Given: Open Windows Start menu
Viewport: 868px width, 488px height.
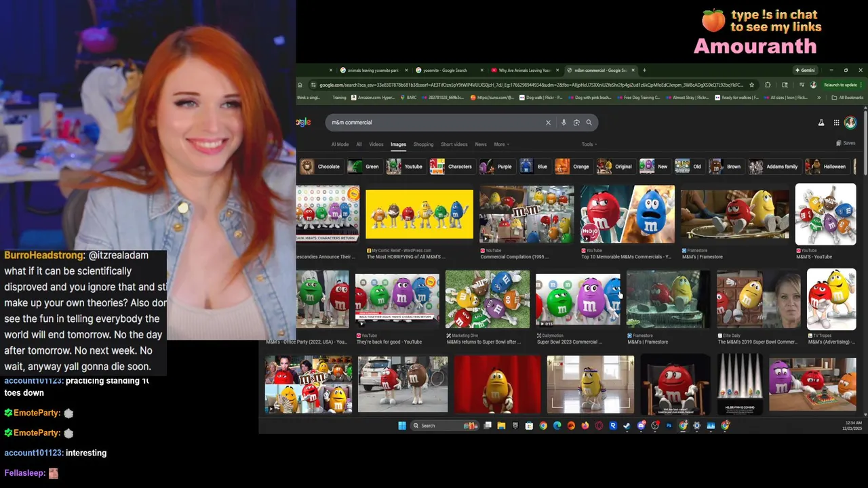Looking at the screenshot, I should [402, 426].
